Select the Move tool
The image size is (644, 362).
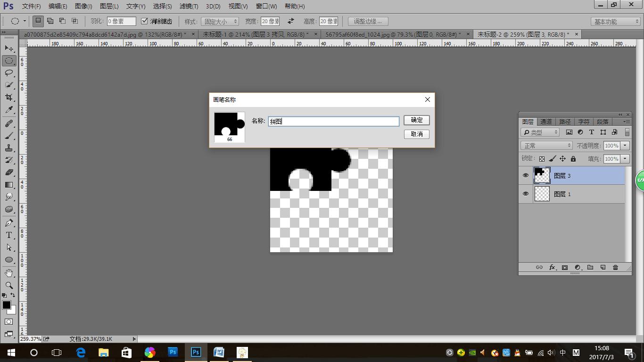(x=9, y=48)
